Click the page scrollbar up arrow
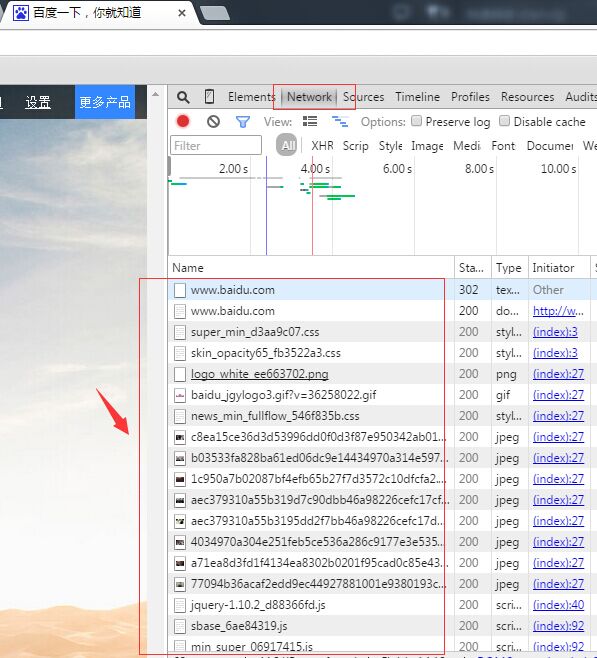The width and height of the screenshot is (597, 658). pyautogui.click(x=155, y=94)
